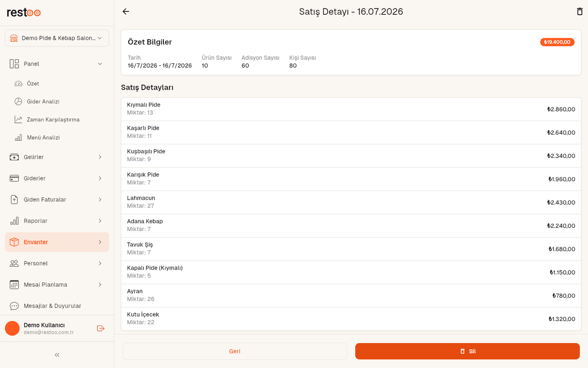The image size is (588, 368).
Task: Click the Zaman Karşılaştırma line chart icon
Action: coord(18,119)
